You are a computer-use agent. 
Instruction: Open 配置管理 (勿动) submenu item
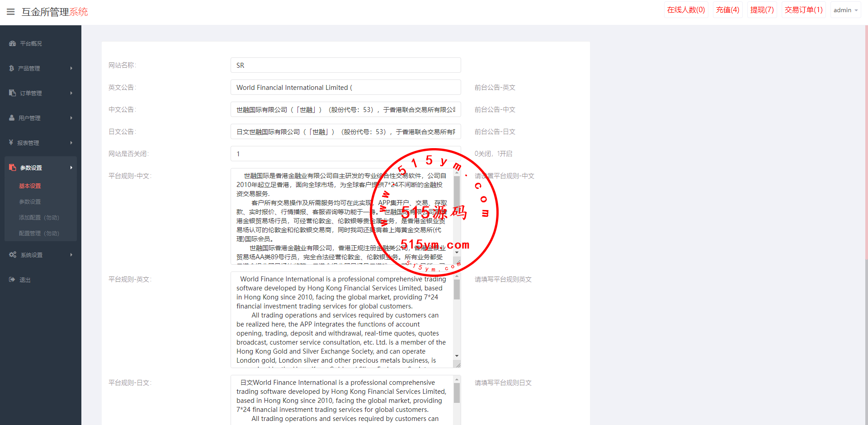pyautogui.click(x=39, y=234)
